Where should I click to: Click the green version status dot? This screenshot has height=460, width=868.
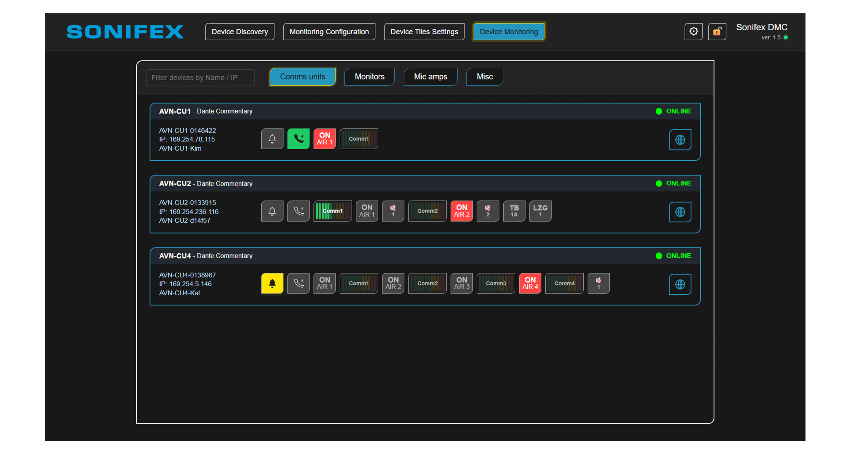pos(786,37)
